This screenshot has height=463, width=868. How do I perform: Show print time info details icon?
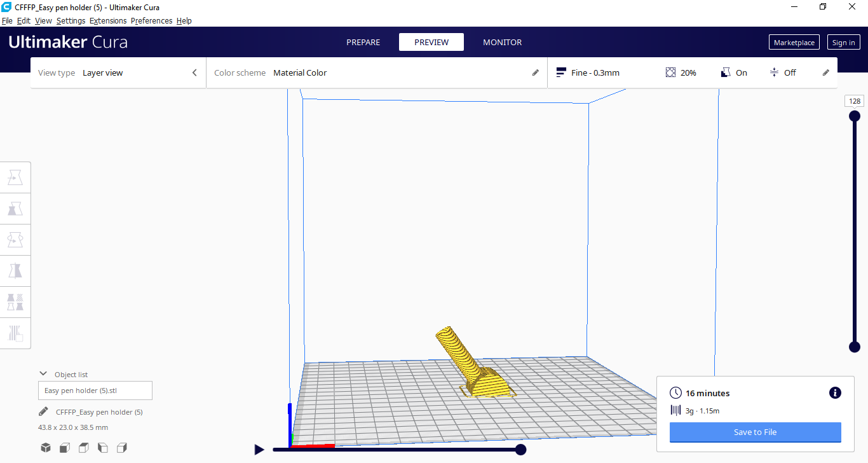835,393
